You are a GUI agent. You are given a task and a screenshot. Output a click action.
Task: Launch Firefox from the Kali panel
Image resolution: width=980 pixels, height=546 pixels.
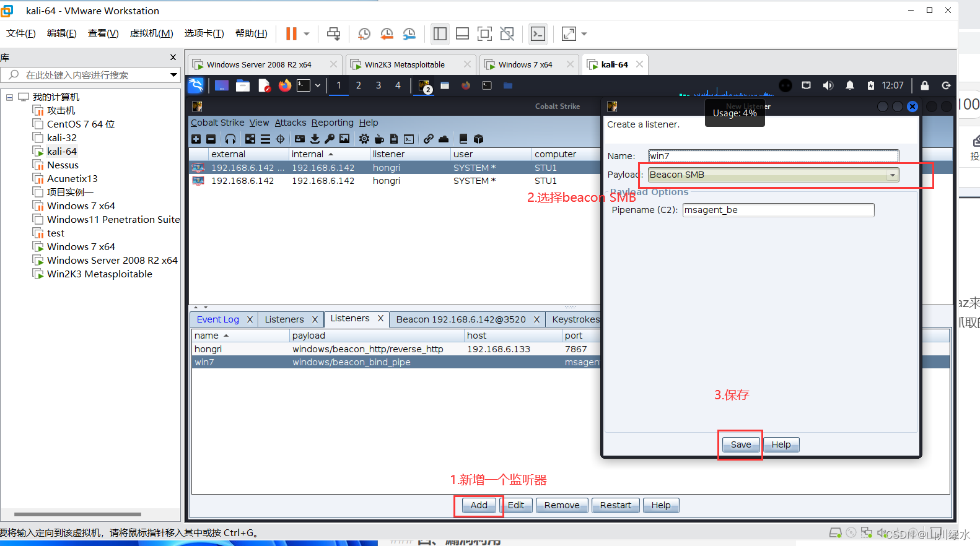pos(284,85)
